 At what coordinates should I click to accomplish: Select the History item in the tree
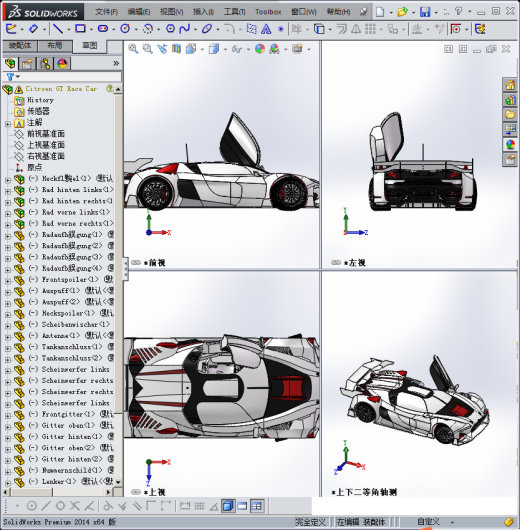pos(41,100)
